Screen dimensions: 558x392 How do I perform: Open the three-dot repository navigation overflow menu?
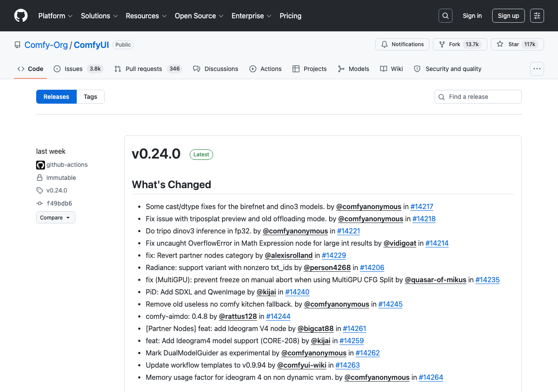[x=537, y=69]
